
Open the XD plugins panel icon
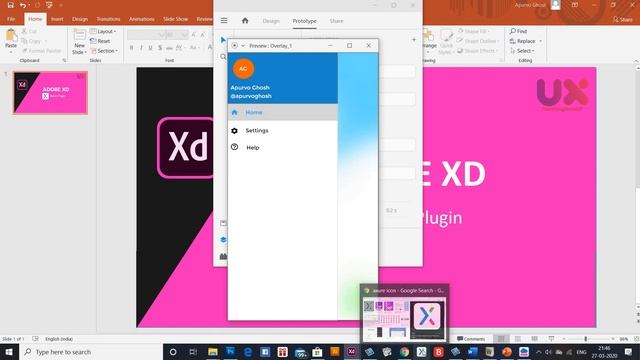pyautogui.click(x=223, y=256)
